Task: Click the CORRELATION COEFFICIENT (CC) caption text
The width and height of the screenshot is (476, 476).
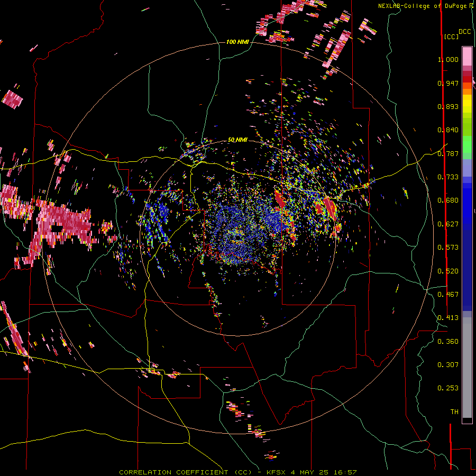Action: coord(186,472)
